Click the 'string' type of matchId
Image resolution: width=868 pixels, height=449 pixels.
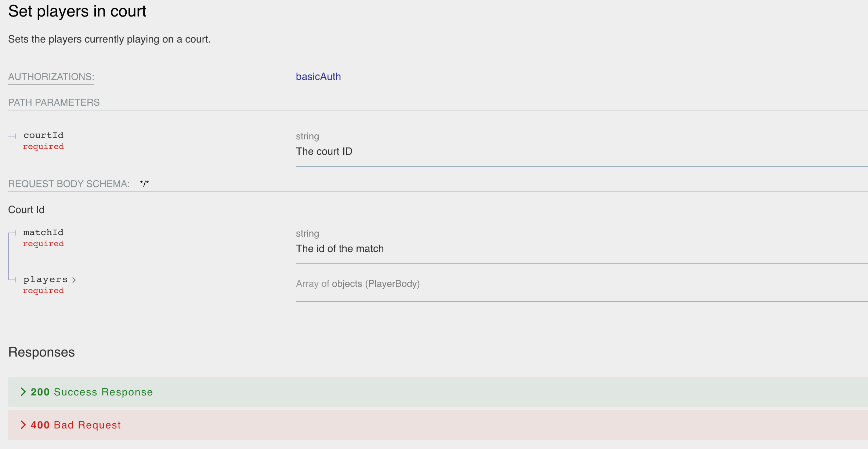pos(308,234)
